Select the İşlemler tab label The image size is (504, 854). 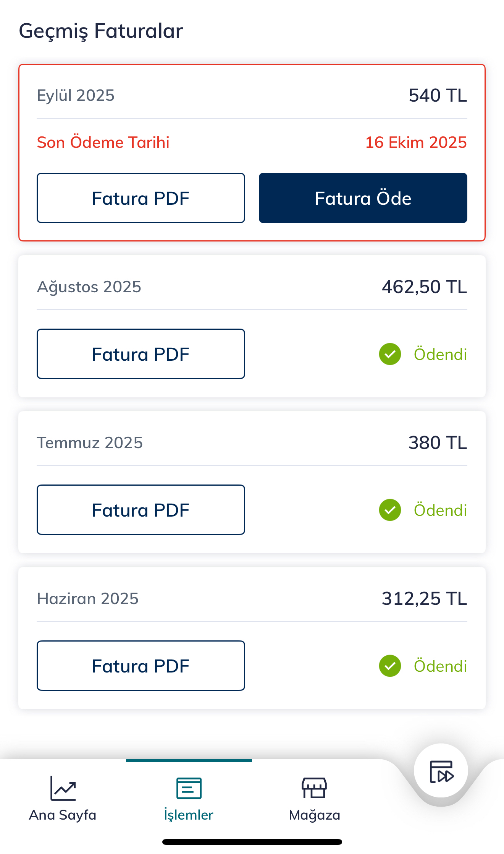[189, 815]
